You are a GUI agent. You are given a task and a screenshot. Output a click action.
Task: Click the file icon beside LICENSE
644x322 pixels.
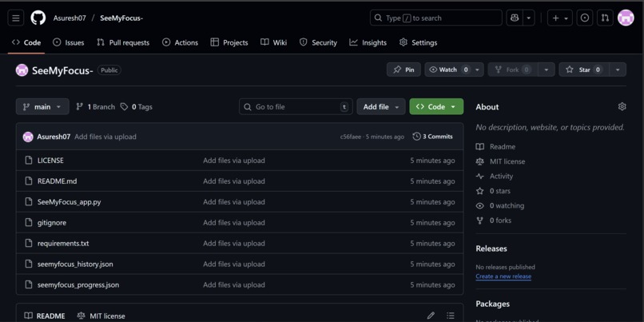[x=28, y=161]
